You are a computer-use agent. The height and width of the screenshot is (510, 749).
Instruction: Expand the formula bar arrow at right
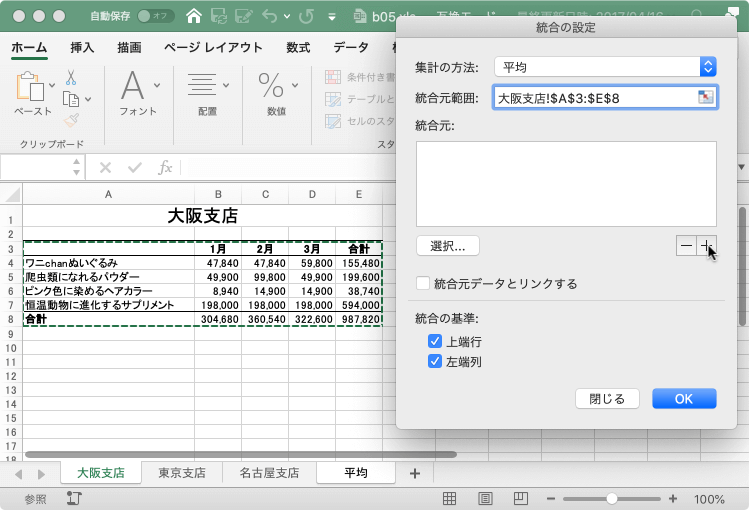pyautogui.click(x=742, y=167)
